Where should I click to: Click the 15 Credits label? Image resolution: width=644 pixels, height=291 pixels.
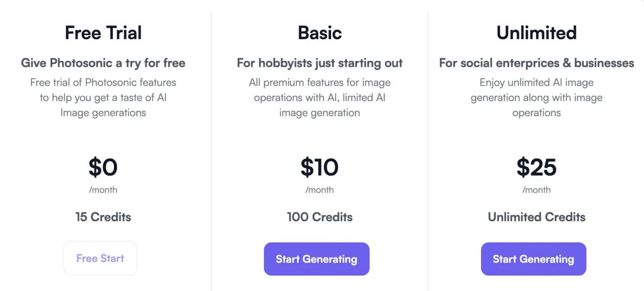(x=103, y=217)
